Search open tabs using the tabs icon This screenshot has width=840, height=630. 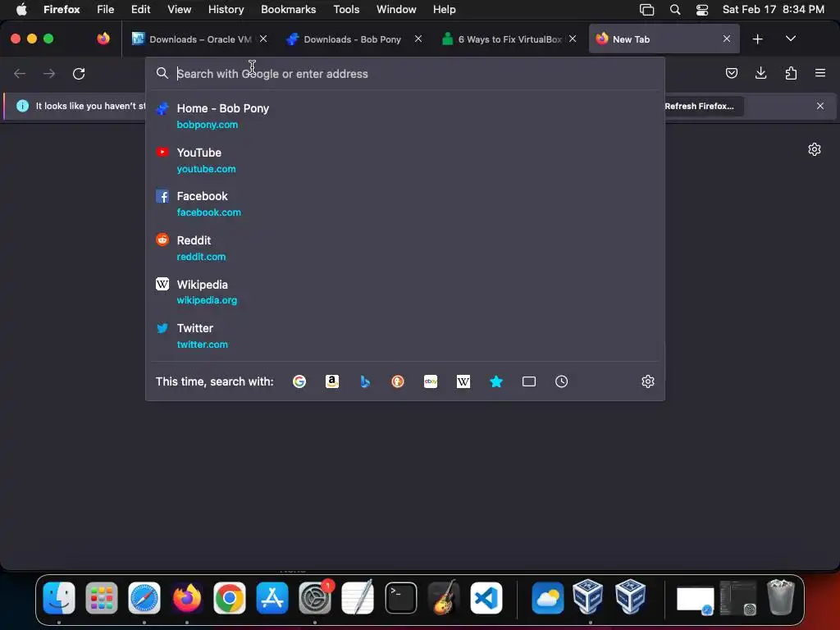529,381
